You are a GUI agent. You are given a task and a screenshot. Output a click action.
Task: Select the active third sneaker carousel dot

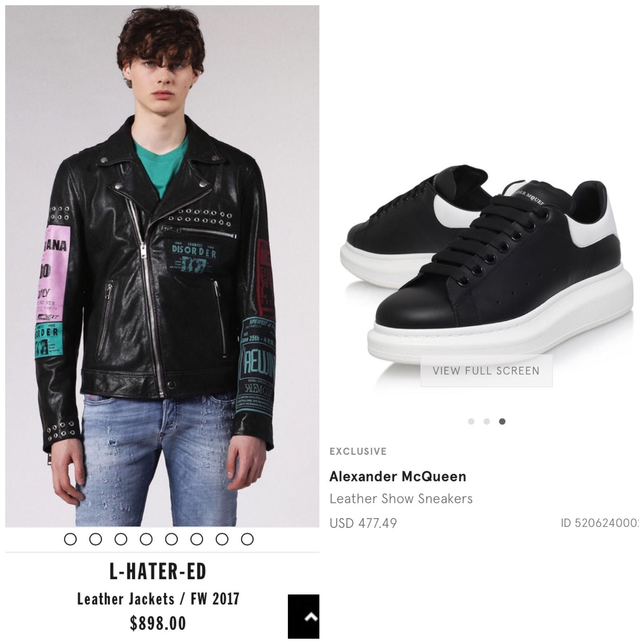502,422
